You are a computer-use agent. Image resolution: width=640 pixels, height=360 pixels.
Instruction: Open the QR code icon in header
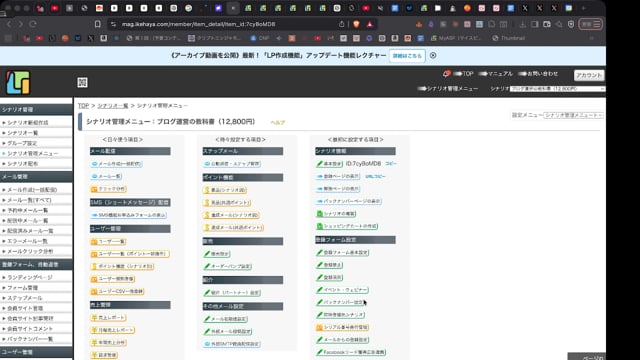pos(82,82)
